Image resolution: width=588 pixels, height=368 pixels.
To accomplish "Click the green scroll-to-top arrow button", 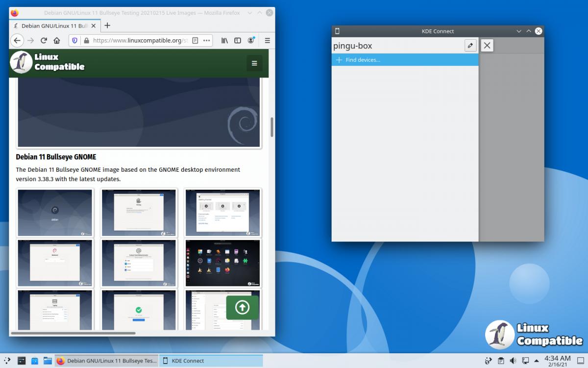I will pos(242,307).
